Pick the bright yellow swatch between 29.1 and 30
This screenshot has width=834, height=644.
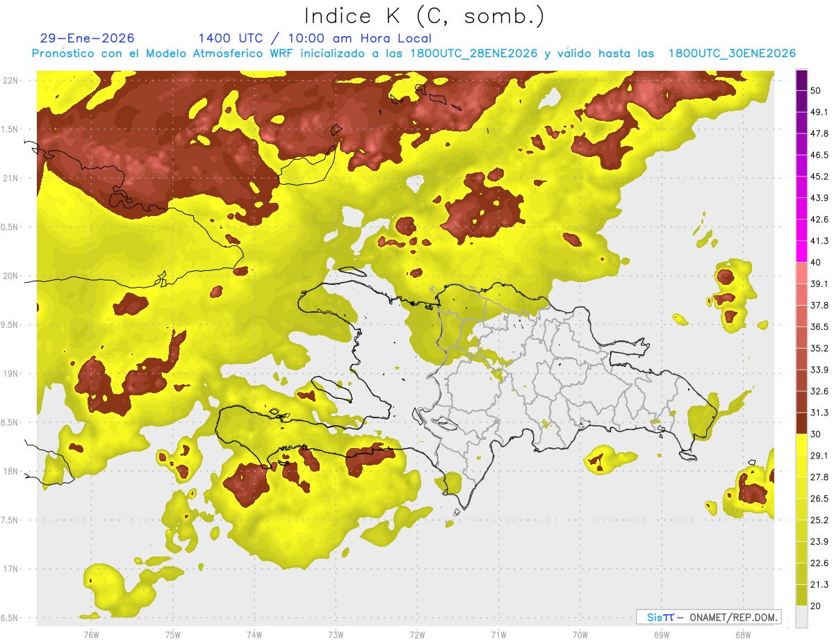(x=801, y=445)
